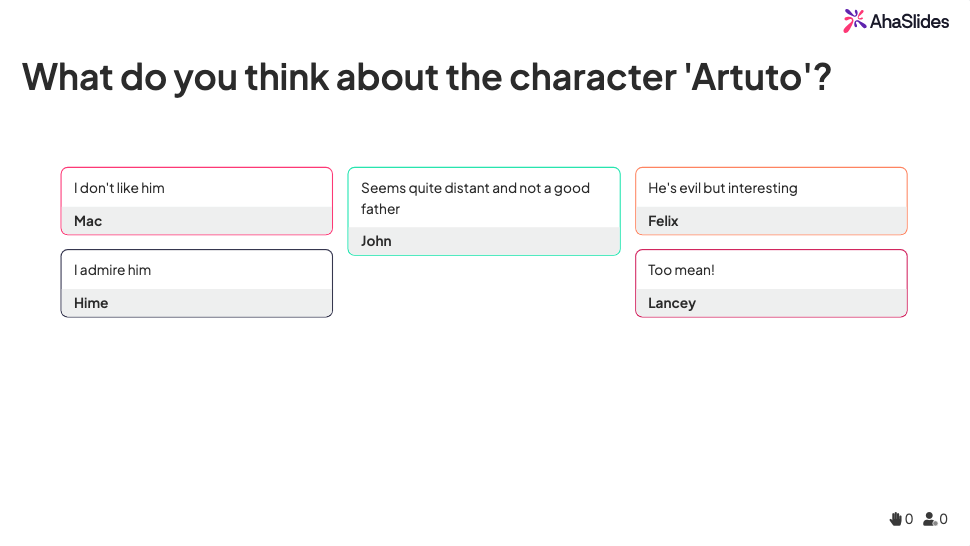970x546 pixels.
Task: Click the AhaSlides logo icon
Action: pos(854,20)
